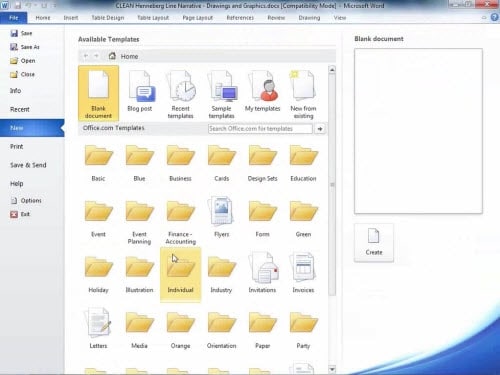500x375 pixels.
Task: Open the Industry templates folder
Action: (221, 274)
